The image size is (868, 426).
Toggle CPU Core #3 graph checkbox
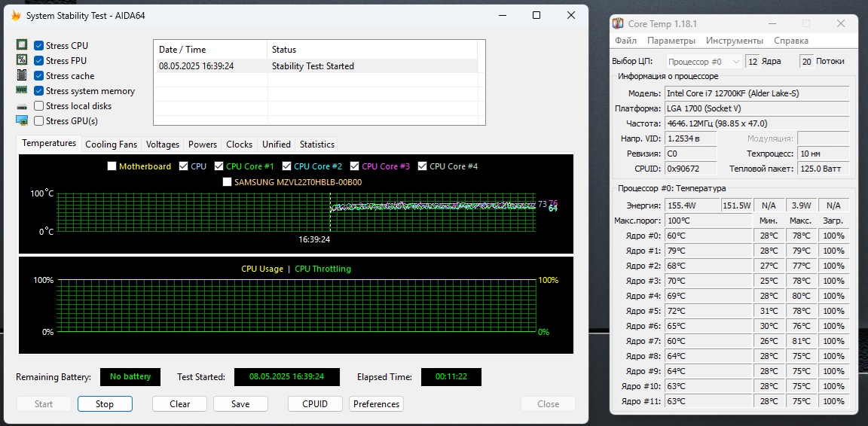354,166
